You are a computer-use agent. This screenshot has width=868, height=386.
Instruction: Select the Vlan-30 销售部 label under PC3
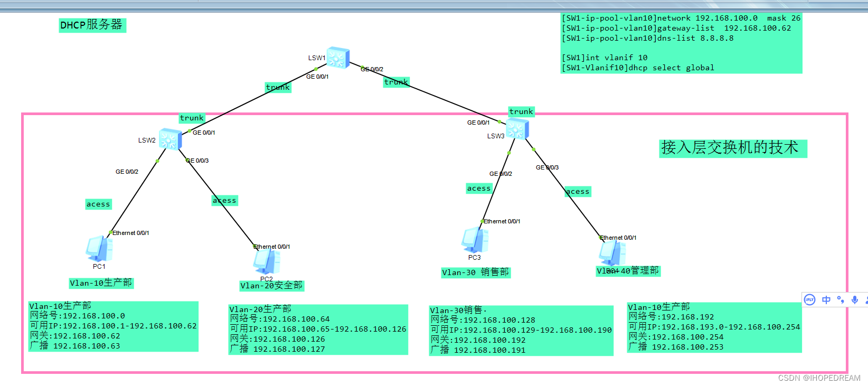tap(476, 272)
